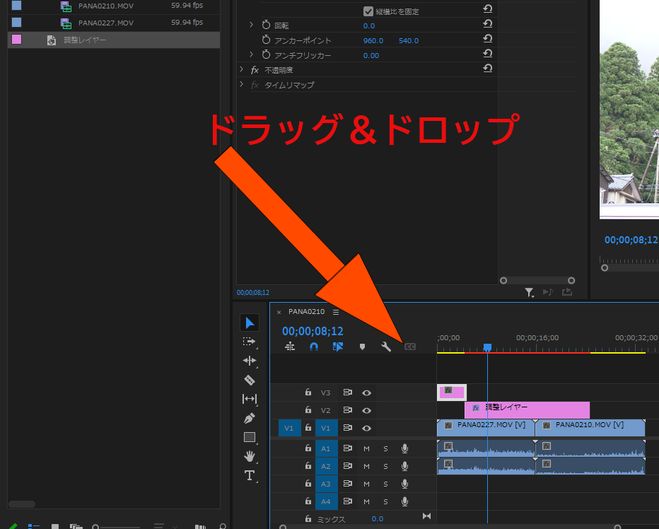Screen dimensions: 659x529
Task: Select the Hand tool
Action: [249, 456]
